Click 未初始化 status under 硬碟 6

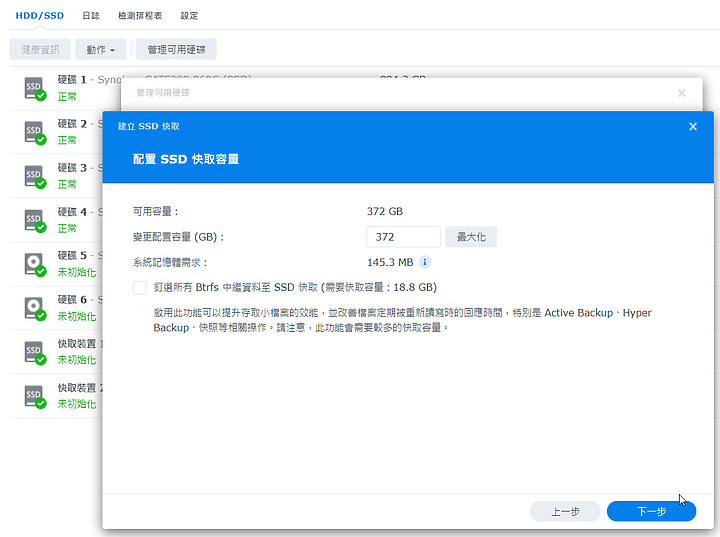coord(77,317)
